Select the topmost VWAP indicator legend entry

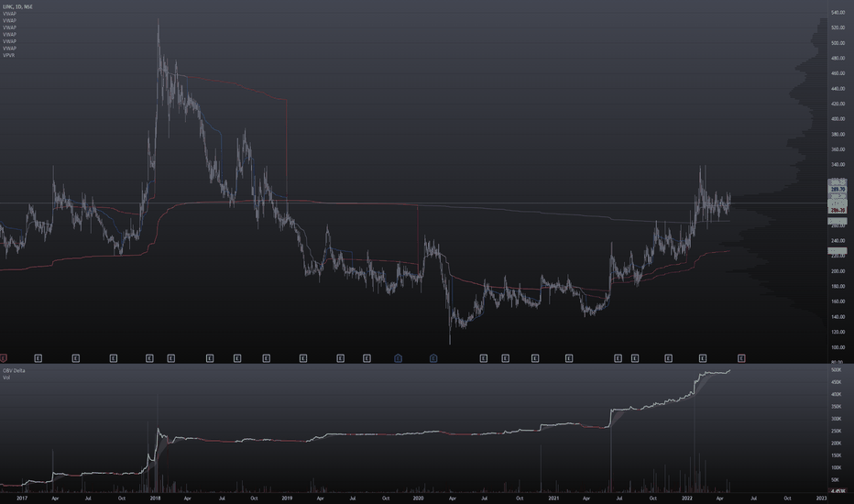pos(9,14)
